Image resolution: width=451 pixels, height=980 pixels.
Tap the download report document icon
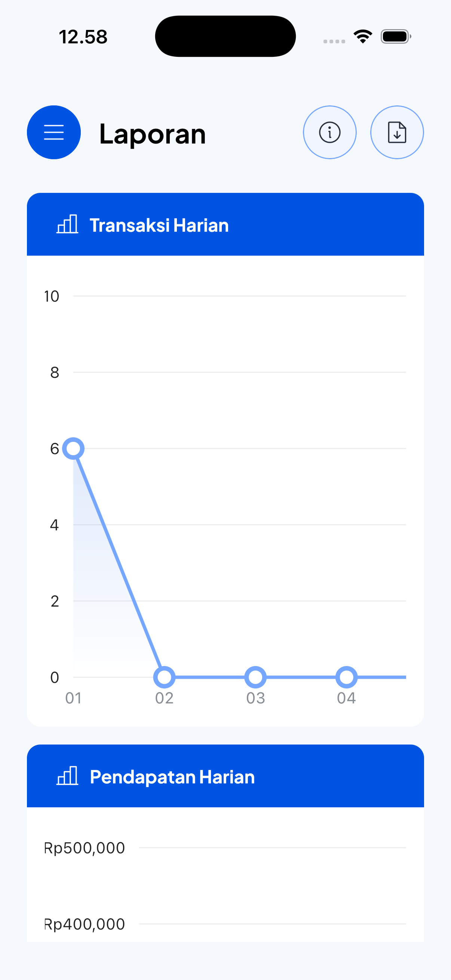click(x=397, y=132)
